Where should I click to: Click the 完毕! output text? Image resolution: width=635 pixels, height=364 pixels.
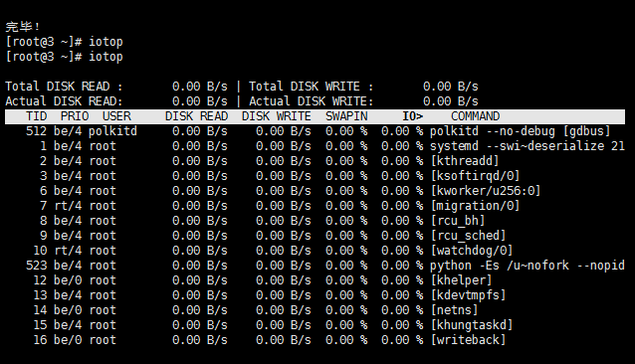tap(23, 27)
